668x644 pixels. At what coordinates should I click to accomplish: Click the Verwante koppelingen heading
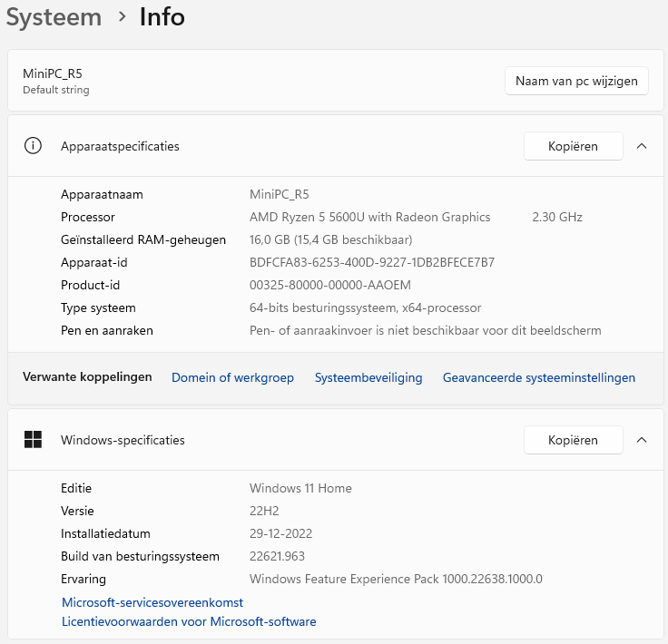[x=87, y=376]
